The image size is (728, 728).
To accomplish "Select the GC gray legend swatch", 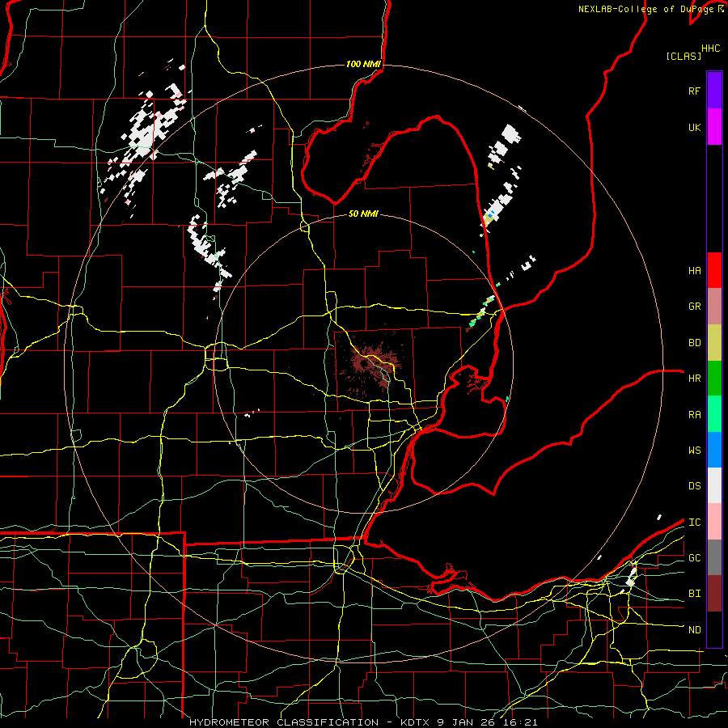I will pos(714,557).
